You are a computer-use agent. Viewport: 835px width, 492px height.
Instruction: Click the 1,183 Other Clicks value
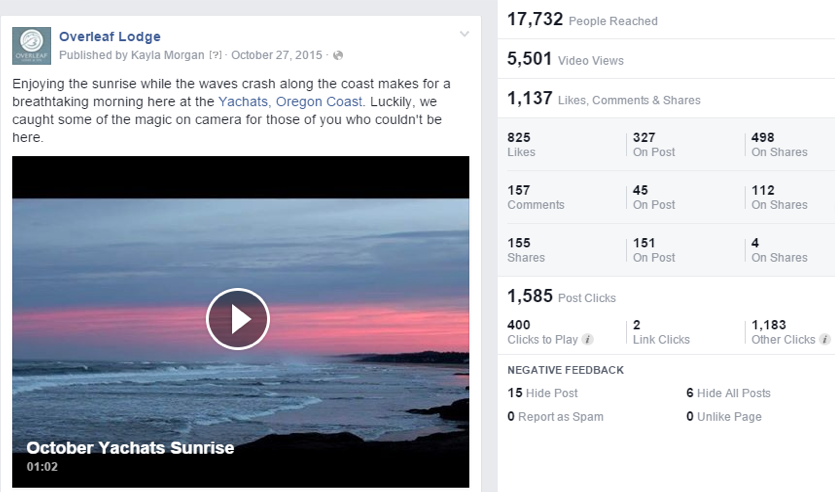pyautogui.click(x=783, y=332)
